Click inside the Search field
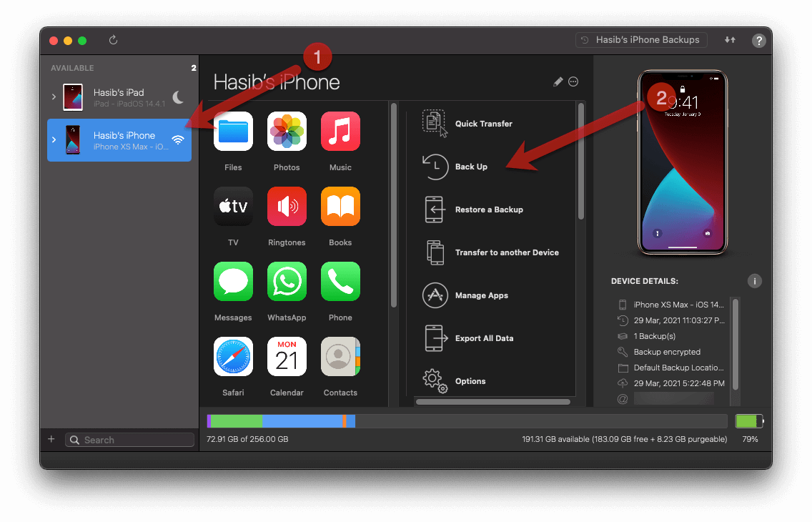Image resolution: width=812 pixels, height=522 pixels. click(129, 439)
